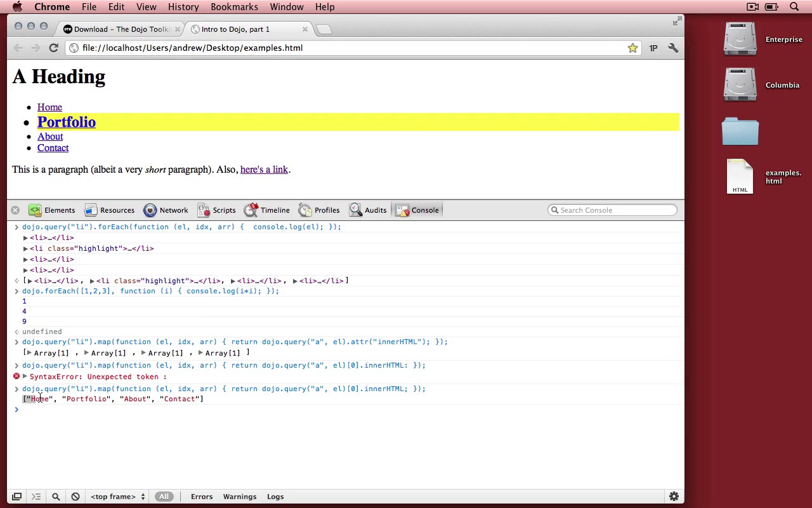Image resolution: width=812 pixels, height=508 pixels.
Task: Filter console to Logs only
Action: pos(275,497)
